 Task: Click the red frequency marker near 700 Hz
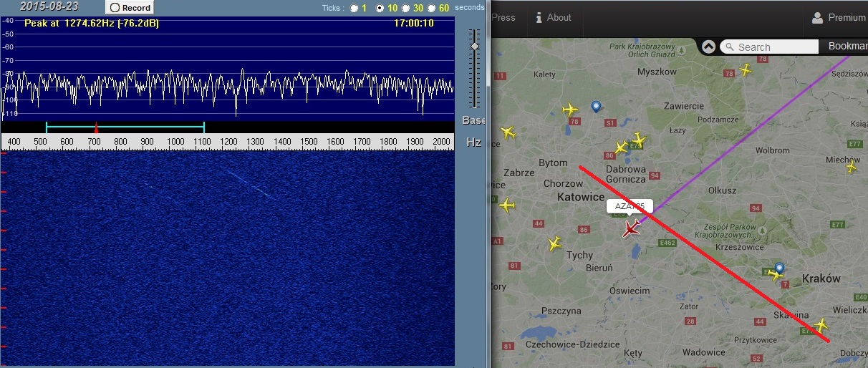point(96,127)
